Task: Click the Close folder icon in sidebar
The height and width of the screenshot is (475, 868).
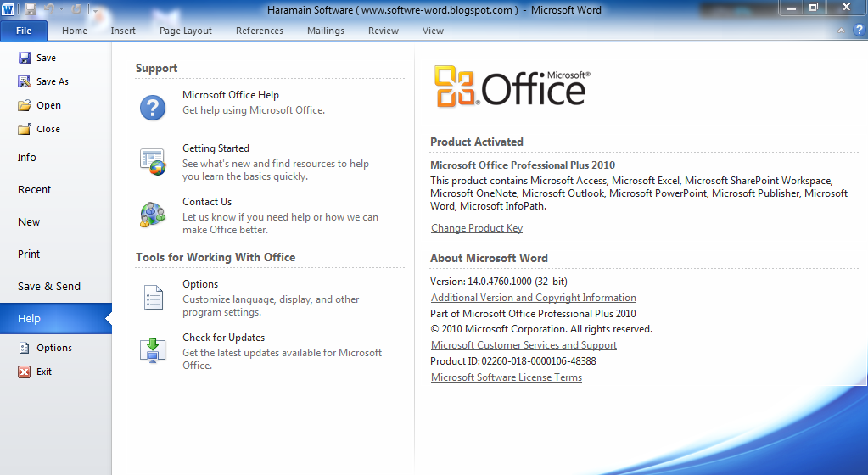Action: coord(25,129)
